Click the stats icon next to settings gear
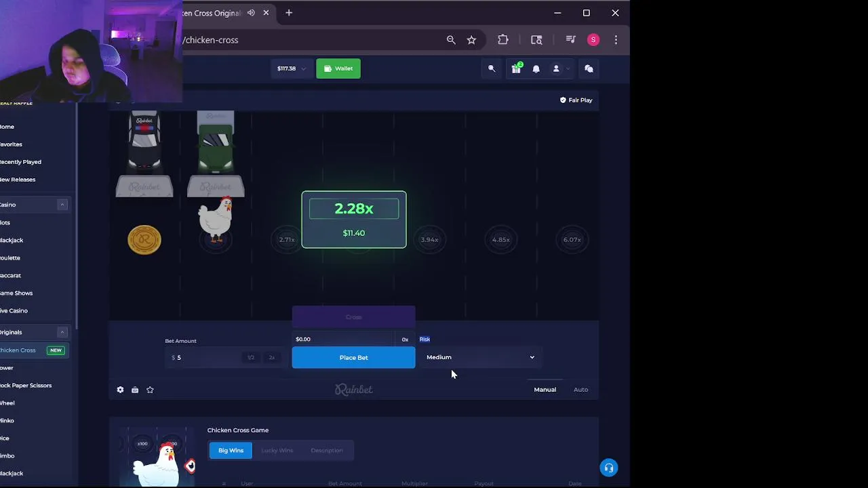 (135, 390)
